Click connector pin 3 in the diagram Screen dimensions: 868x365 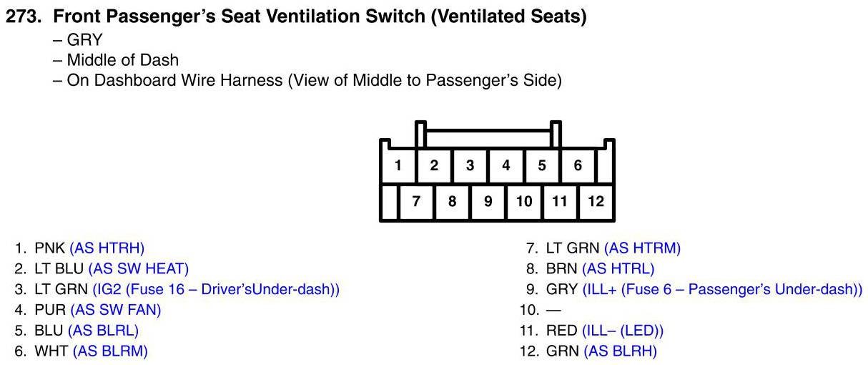[470, 166]
